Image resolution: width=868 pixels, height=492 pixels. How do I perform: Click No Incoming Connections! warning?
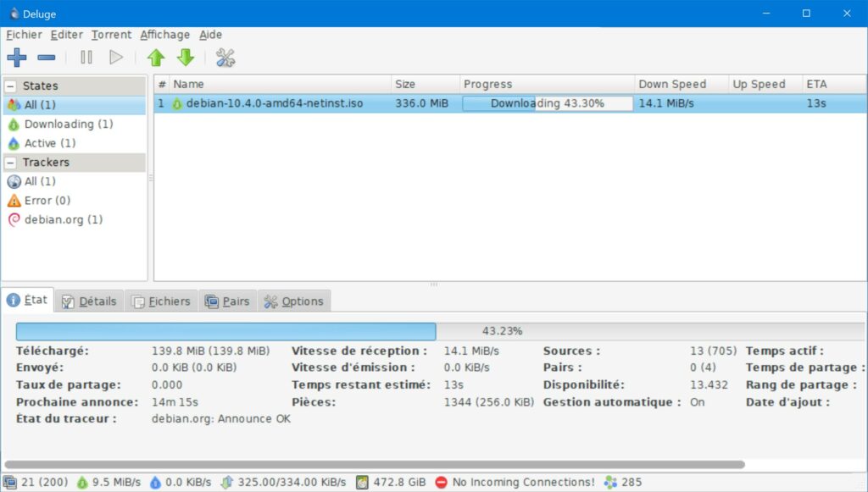coord(515,483)
